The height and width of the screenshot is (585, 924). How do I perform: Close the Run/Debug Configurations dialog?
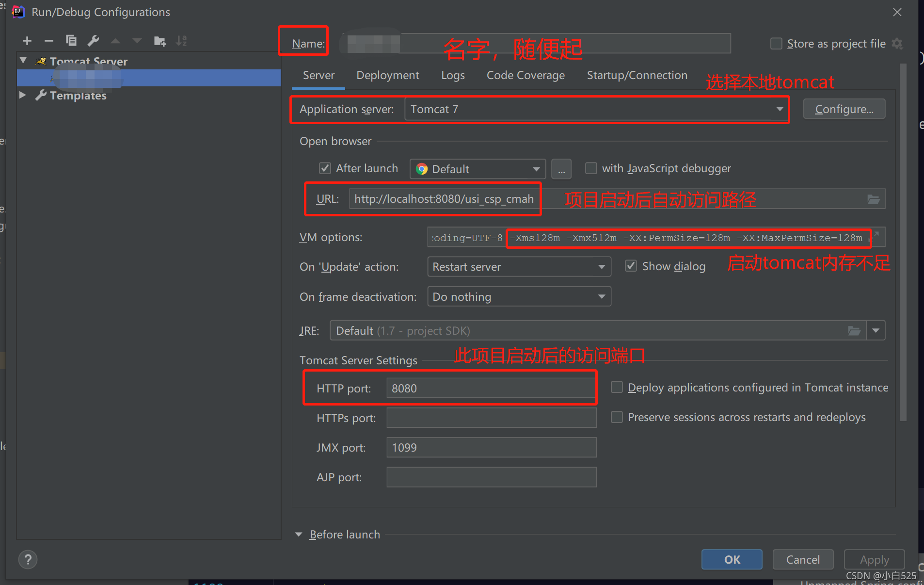897,12
